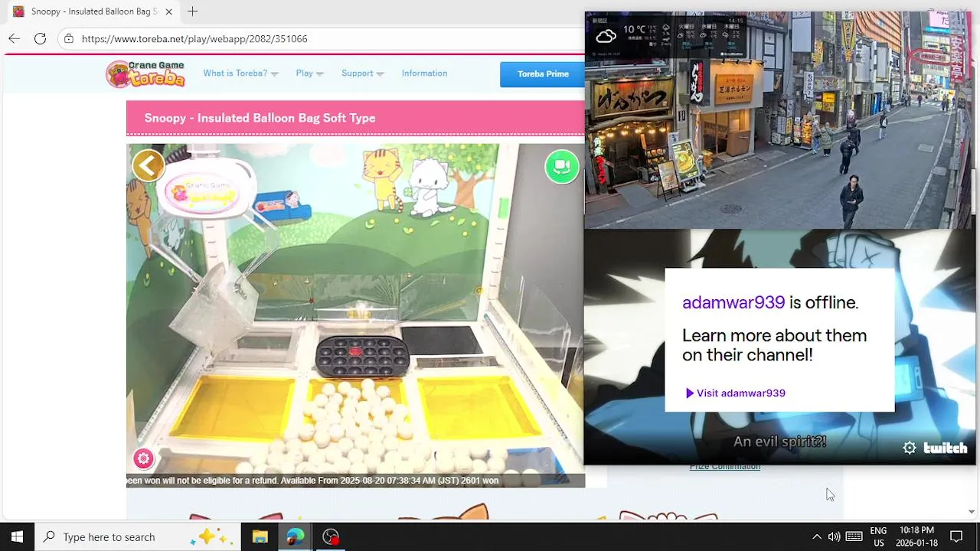Switch ENG US input language
The width and height of the screenshot is (980, 551).
pyautogui.click(x=878, y=536)
